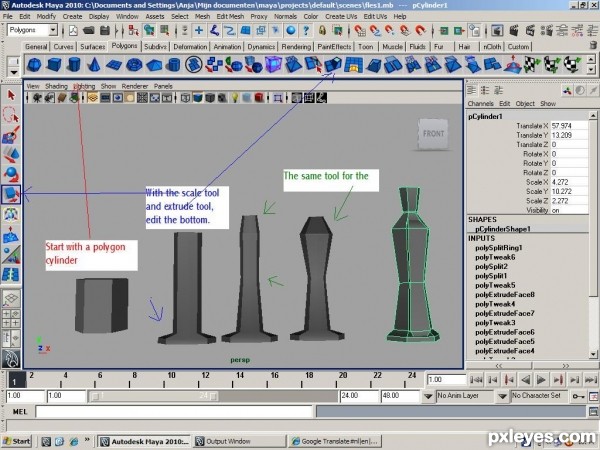
Task: Select the Visibility channel value on
Action: (x=569, y=210)
